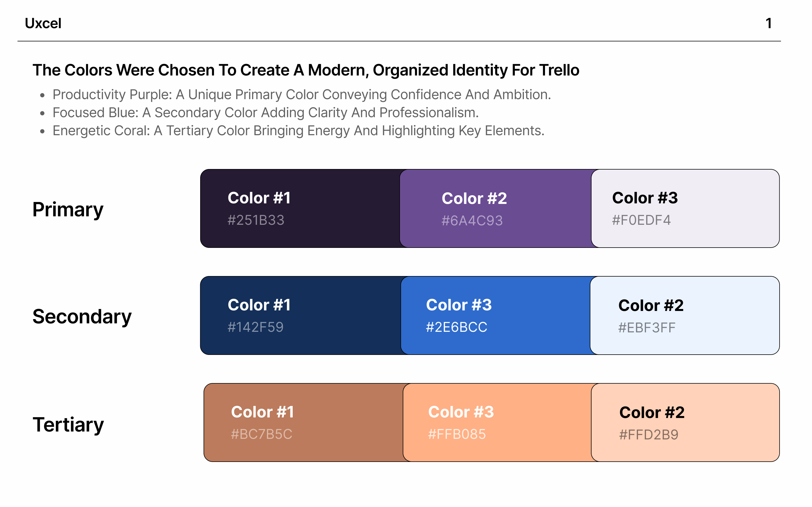Click the Uxcel header text
Image resolution: width=812 pixels, height=507 pixels.
coord(43,23)
